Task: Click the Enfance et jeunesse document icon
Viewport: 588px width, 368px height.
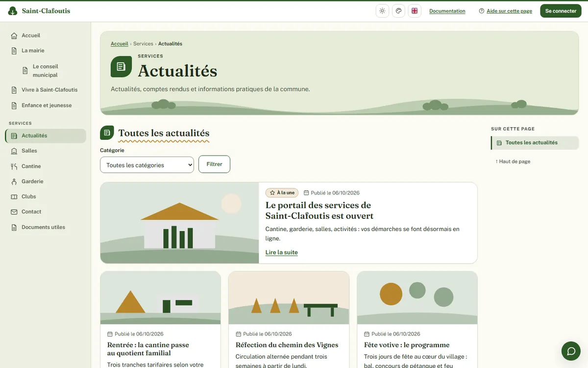Action: 14,105
